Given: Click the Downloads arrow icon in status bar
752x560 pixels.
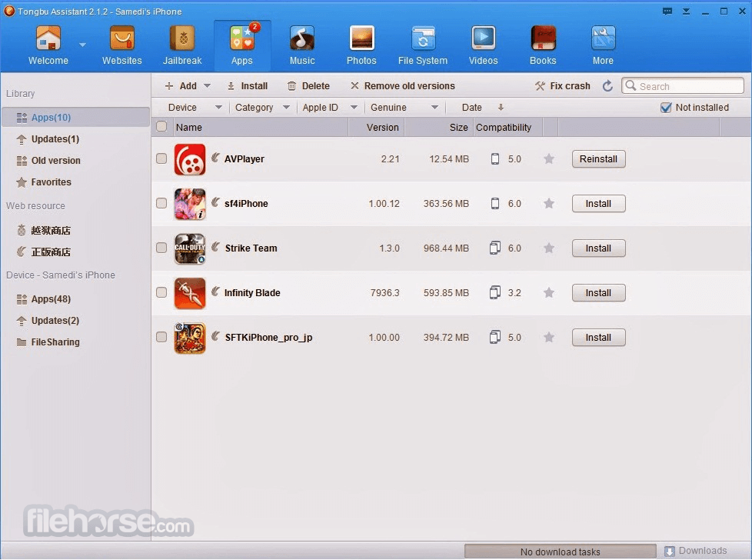Looking at the screenshot, I should [x=670, y=552].
